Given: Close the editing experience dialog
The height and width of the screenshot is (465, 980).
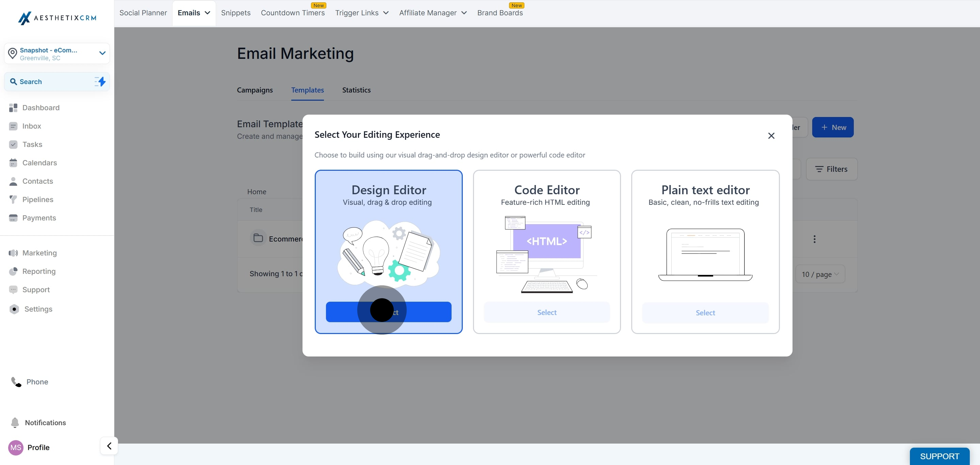Looking at the screenshot, I should [771, 136].
